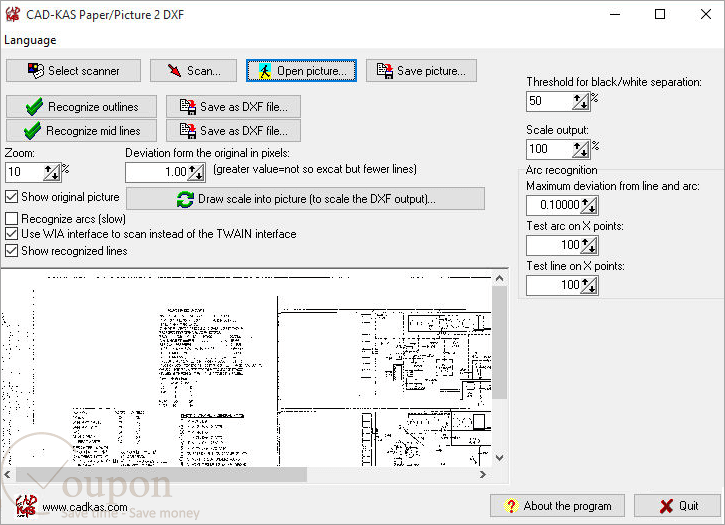
Task: Click the vertical scrollbar up arrow
Action: tap(499, 278)
